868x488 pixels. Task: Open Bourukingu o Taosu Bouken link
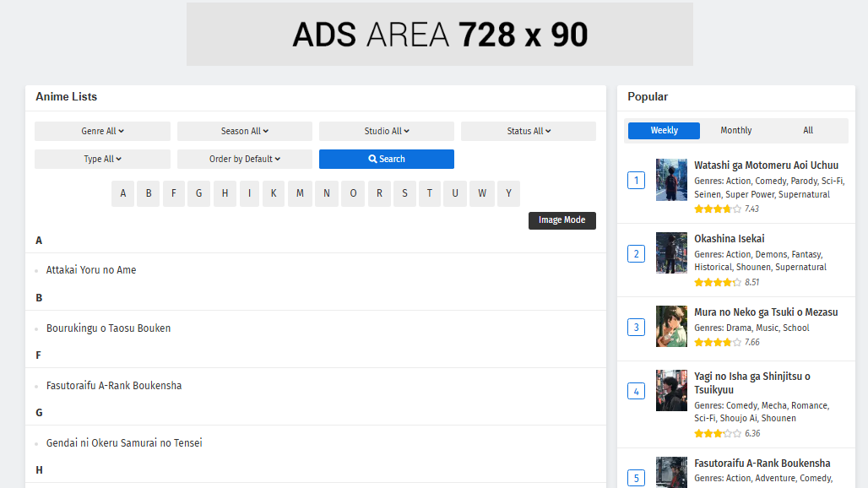coord(108,328)
